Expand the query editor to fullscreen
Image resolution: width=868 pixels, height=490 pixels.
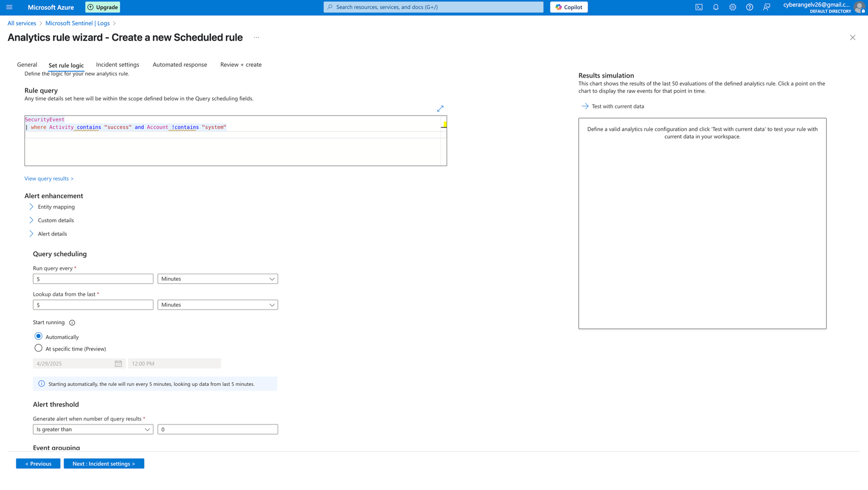click(x=440, y=108)
